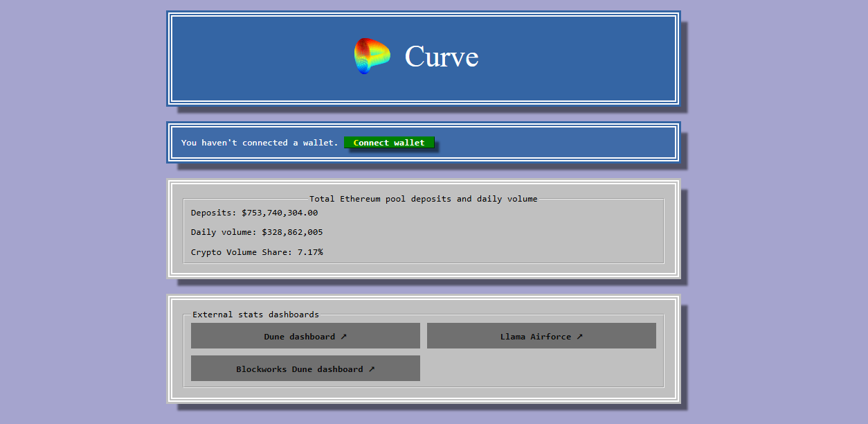Click "Total Ethereum pool deposits and daily volume" heading

[x=423, y=199]
